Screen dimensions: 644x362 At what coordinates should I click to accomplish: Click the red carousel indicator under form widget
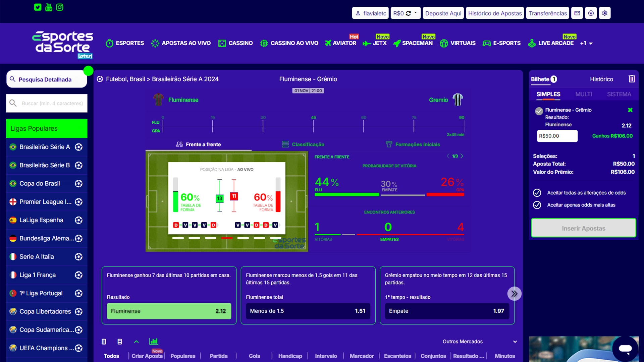tap(227, 238)
